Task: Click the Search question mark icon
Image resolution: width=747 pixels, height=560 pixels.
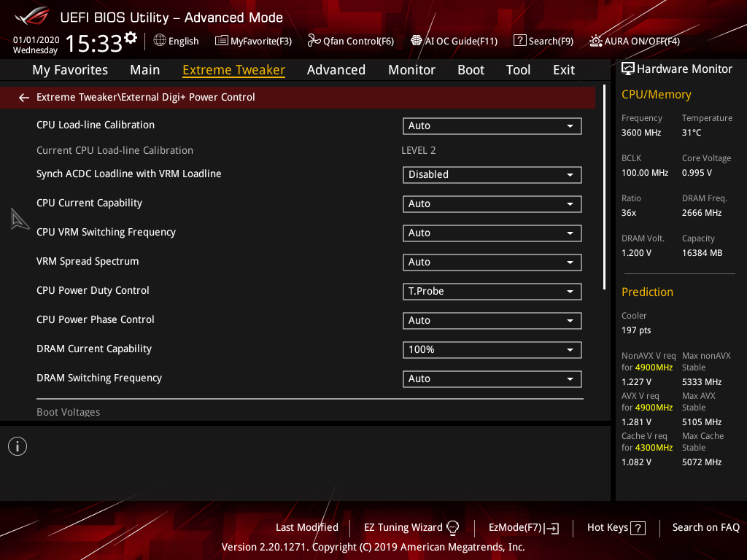Action: pos(519,41)
